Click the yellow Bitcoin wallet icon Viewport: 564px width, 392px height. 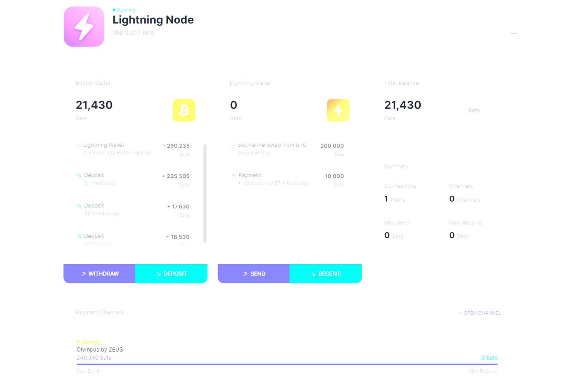[184, 110]
